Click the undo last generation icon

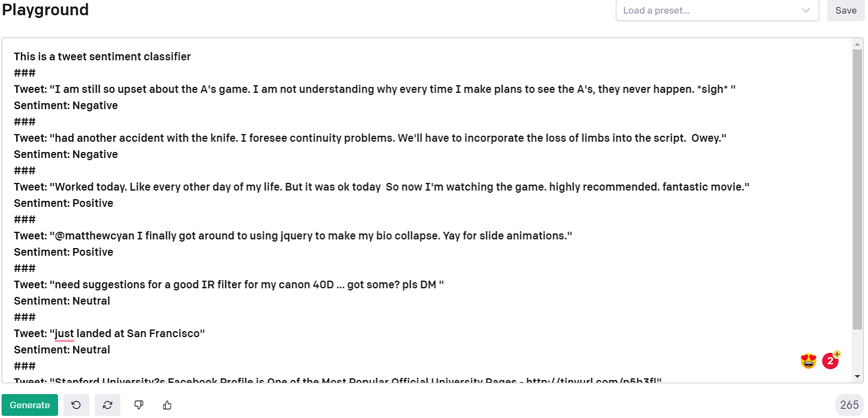(76, 405)
